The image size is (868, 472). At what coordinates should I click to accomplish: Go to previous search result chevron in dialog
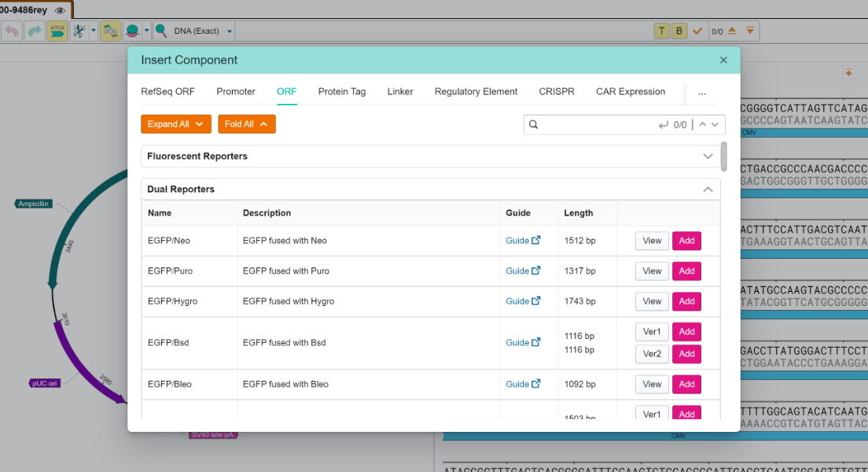(702, 124)
